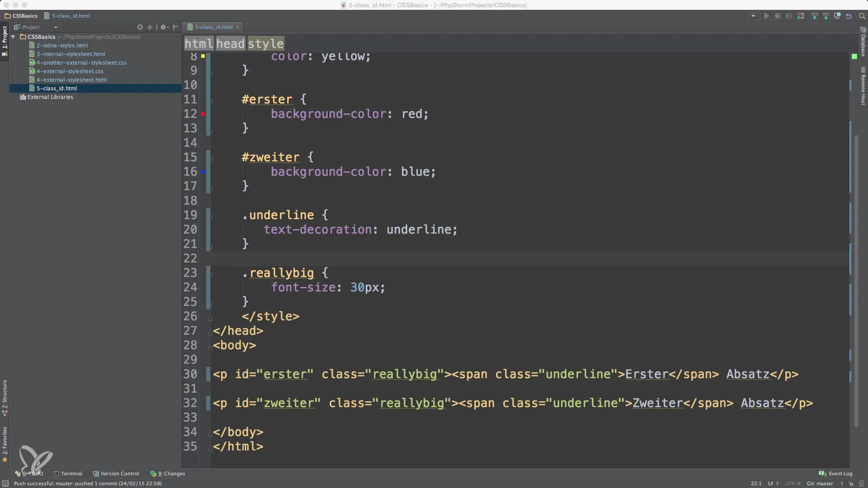Open the Remote Host side panel
Viewport: 868px width, 488px height.
[x=863, y=86]
